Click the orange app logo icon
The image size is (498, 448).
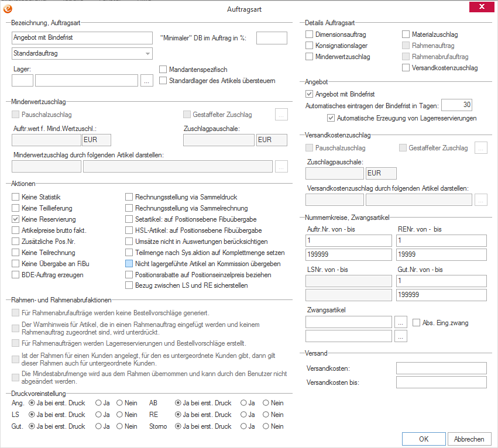pyautogui.click(x=8, y=9)
